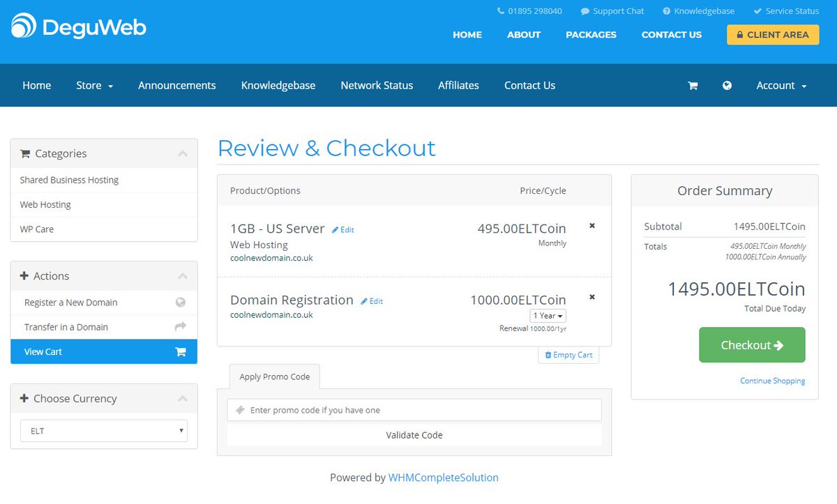The width and height of the screenshot is (837, 504).
Task: Open Knowledgebase in the navbar
Action: coord(278,85)
